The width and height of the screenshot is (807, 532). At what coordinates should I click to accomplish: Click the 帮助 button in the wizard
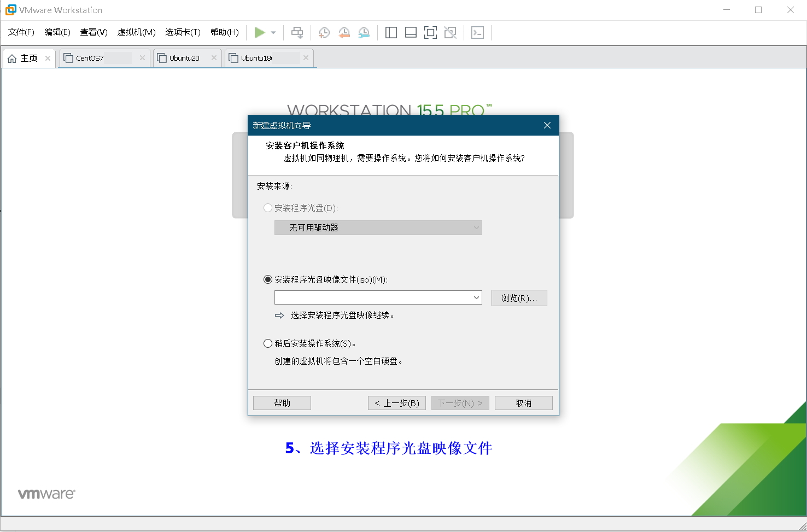pos(282,403)
